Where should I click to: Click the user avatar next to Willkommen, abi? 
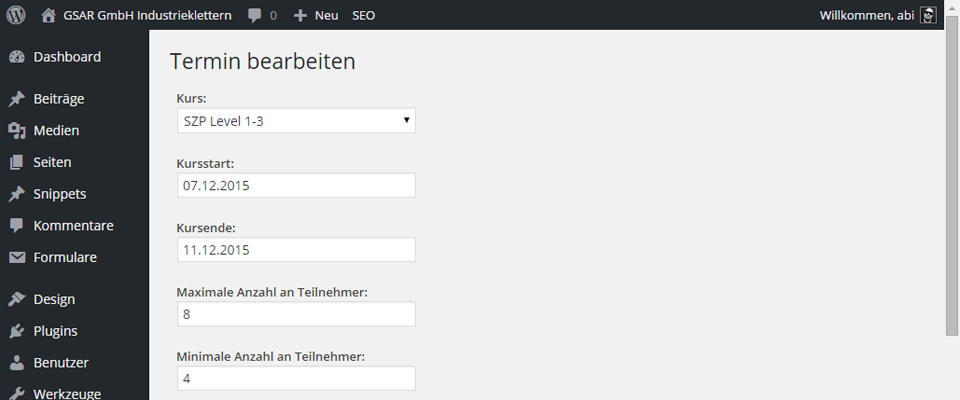point(929,15)
